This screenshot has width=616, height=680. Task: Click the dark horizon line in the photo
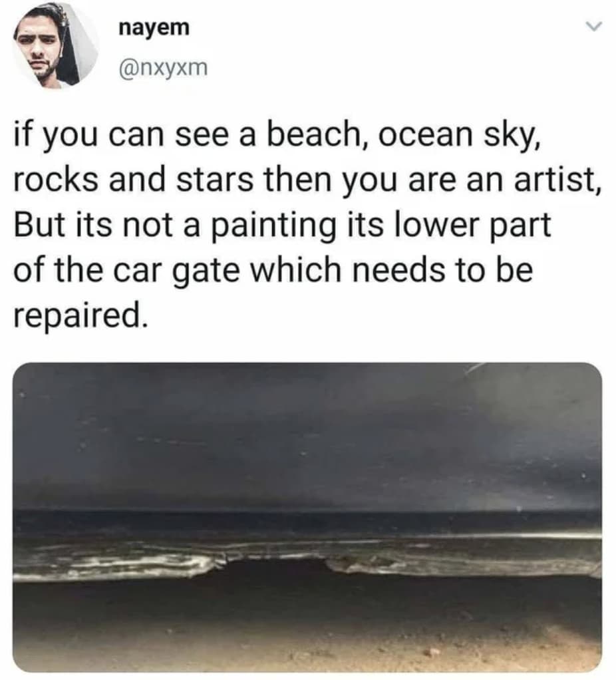[x=307, y=514]
